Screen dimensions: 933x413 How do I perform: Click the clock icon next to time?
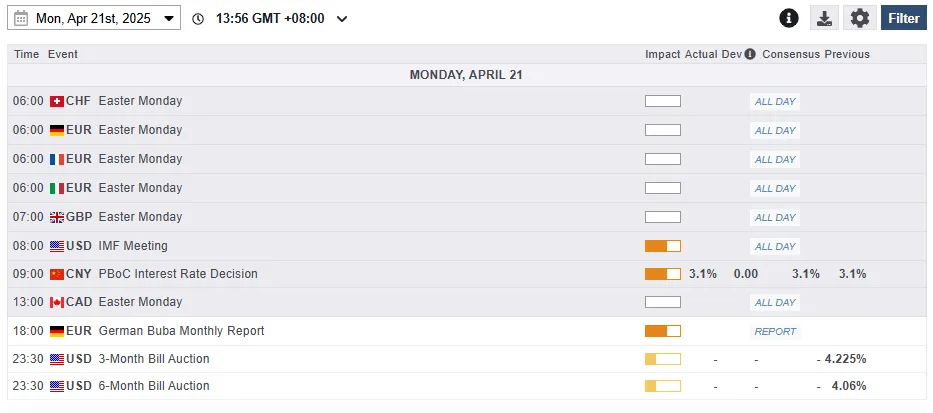(x=197, y=19)
